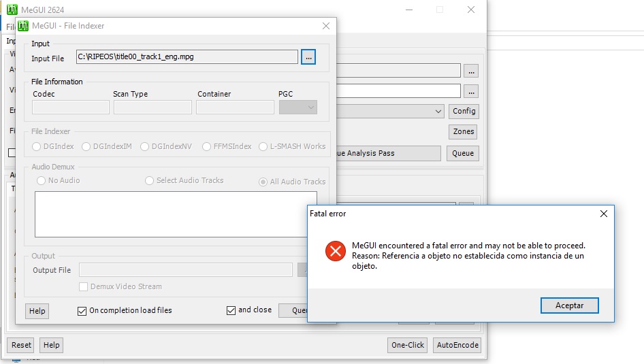Browse for input file in File Indexer
Screen dimensions: 644x364
[308, 57]
